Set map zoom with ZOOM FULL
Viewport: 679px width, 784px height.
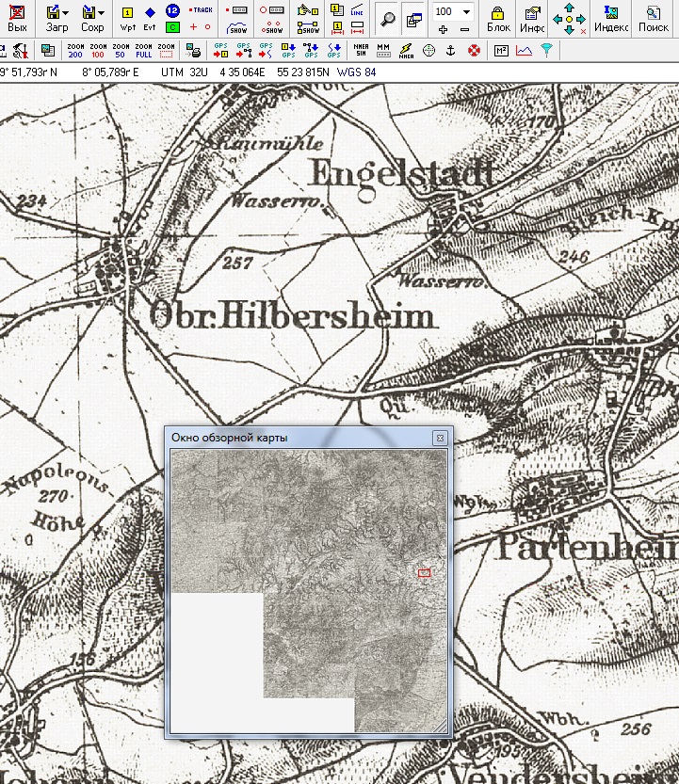click(143, 50)
